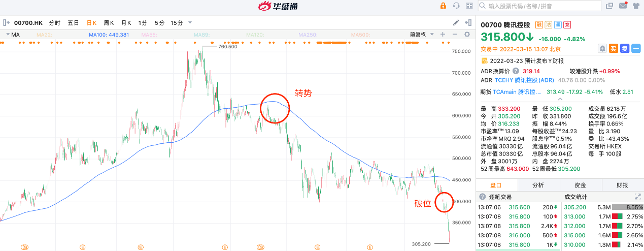
Task: Switch to 1分 minute chart
Action: coord(143,23)
